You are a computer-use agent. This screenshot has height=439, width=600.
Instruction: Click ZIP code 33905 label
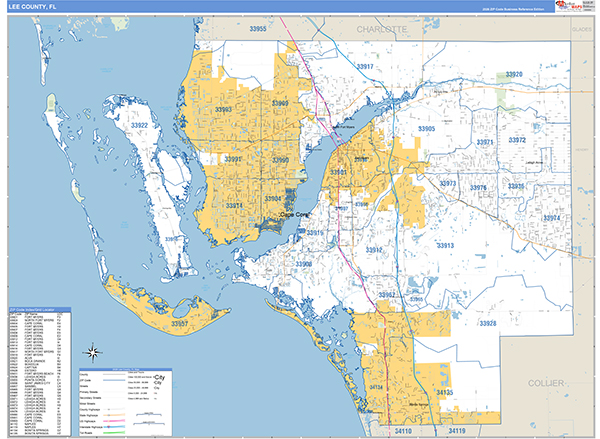tap(426, 129)
